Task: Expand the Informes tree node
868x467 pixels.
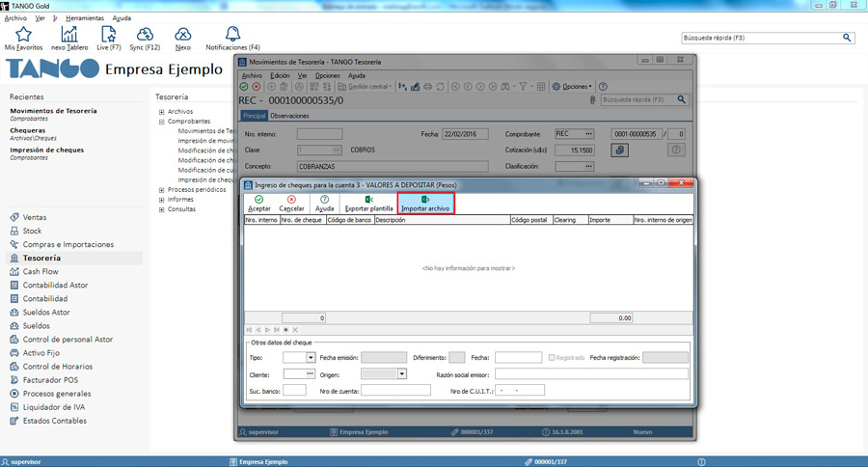Action: [162, 200]
